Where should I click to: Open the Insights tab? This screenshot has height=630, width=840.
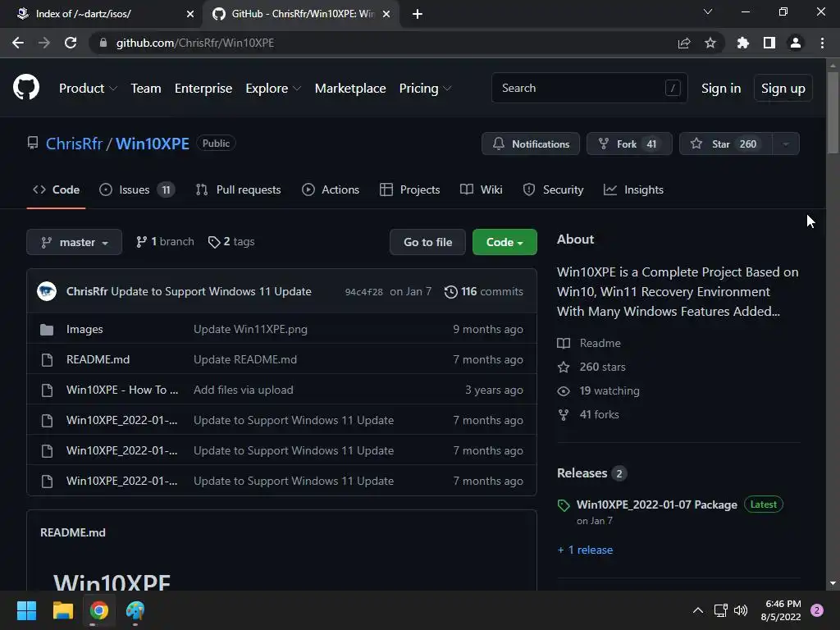634,189
